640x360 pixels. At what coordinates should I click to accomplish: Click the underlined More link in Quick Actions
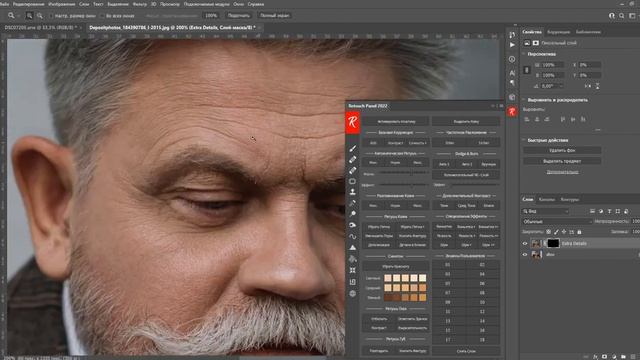click(x=562, y=172)
